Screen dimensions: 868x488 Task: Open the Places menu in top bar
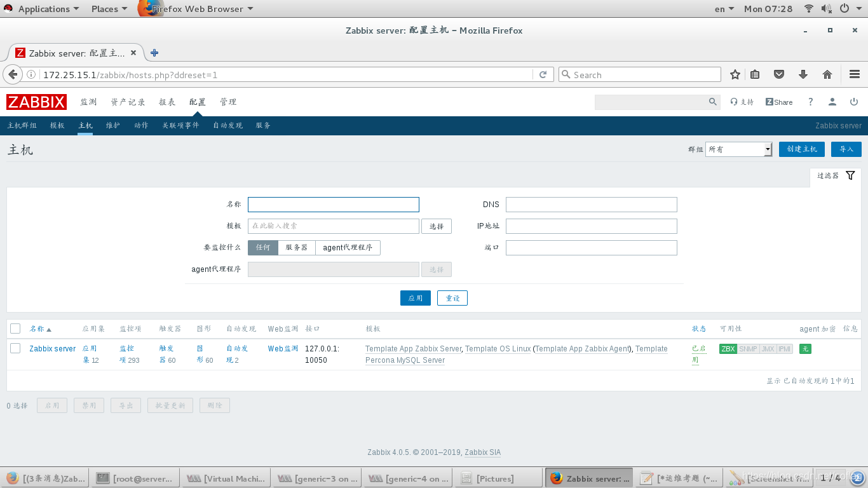pyautogui.click(x=109, y=9)
